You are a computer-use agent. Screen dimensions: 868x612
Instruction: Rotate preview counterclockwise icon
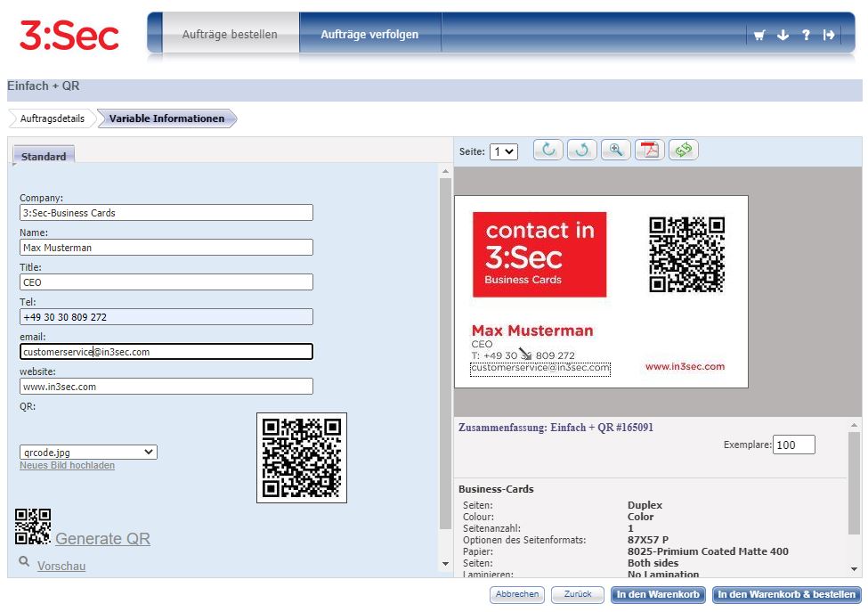582,150
